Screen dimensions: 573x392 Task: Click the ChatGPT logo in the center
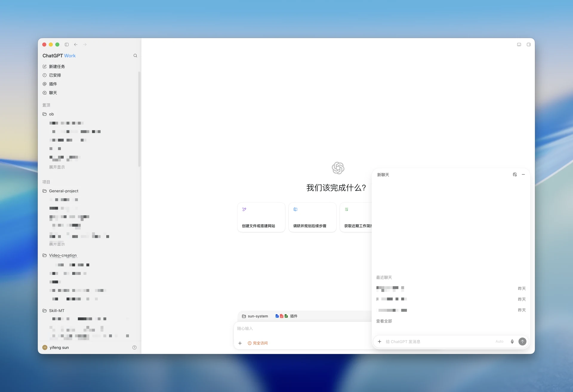click(x=338, y=168)
